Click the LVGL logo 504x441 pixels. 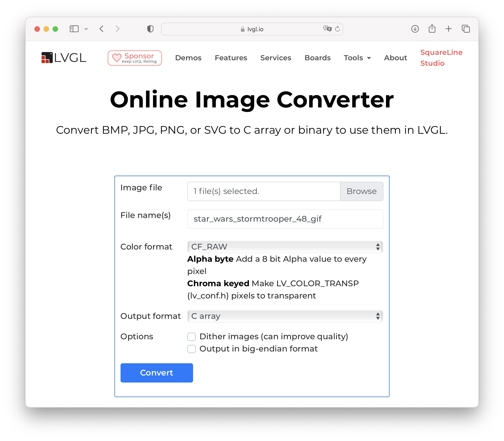tap(64, 58)
